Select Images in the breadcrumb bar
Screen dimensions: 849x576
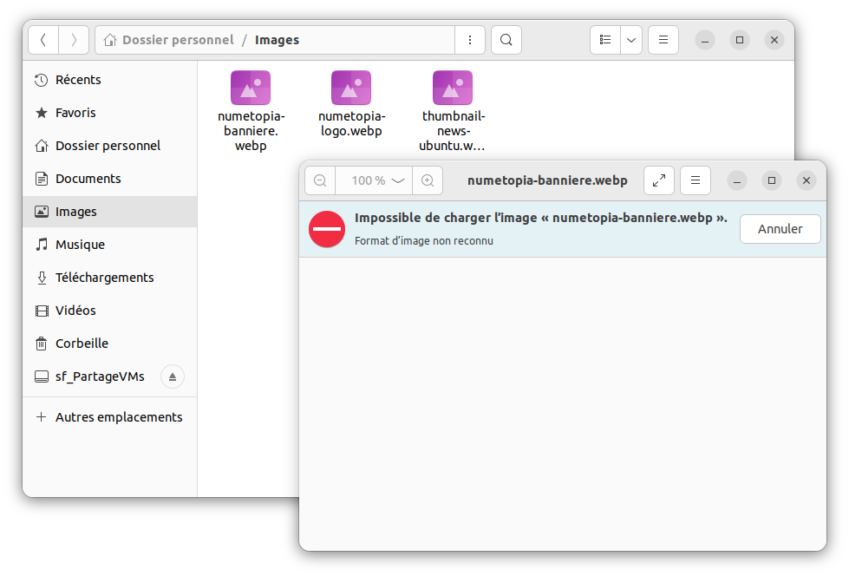[277, 40]
